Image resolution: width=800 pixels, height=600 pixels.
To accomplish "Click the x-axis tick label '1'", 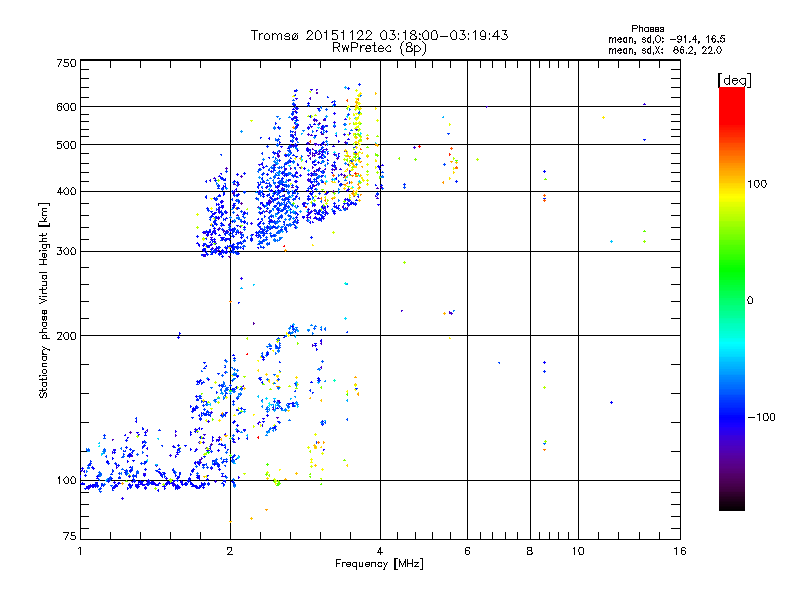I will [80, 551].
